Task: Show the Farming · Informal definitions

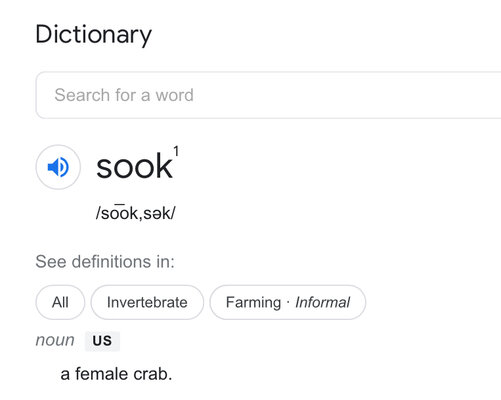Action: pyautogui.click(x=288, y=302)
